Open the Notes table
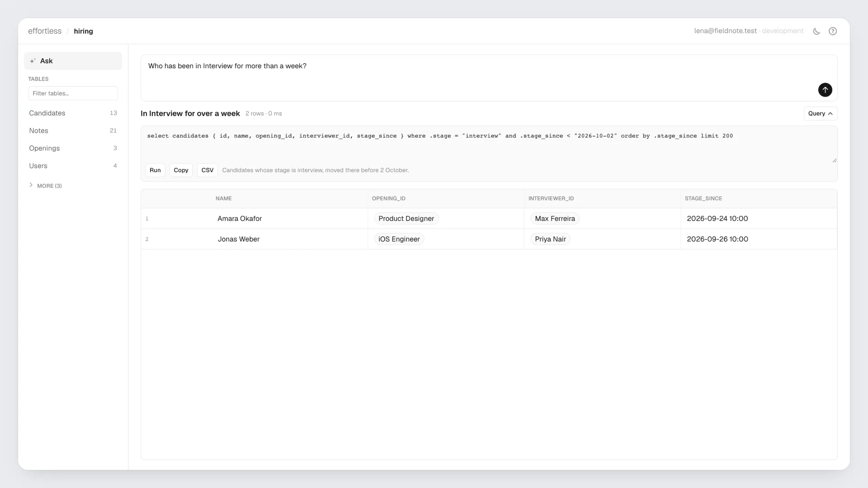This screenshot has width=868, height=488. 73,131
